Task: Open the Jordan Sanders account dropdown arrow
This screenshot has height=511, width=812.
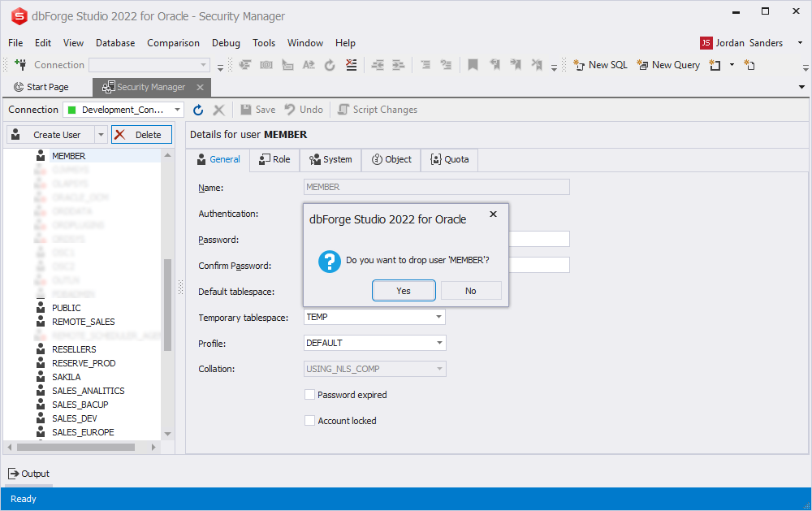Action: tap(800, 43)
